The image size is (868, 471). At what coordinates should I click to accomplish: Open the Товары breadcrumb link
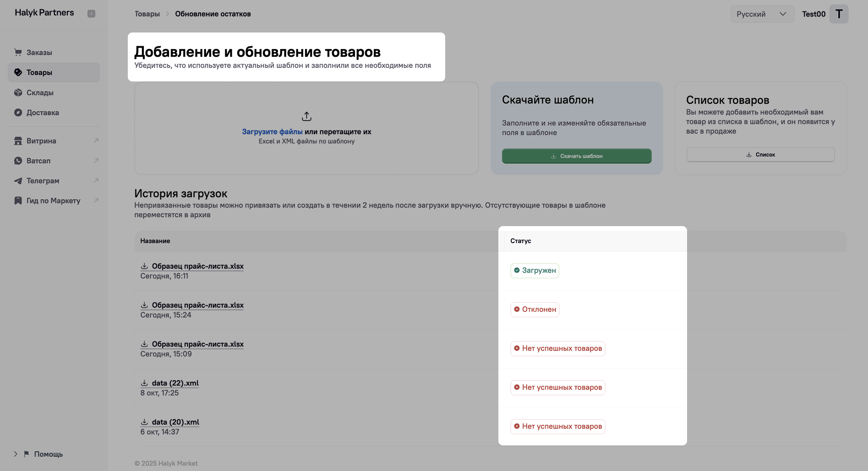[147, 14]
